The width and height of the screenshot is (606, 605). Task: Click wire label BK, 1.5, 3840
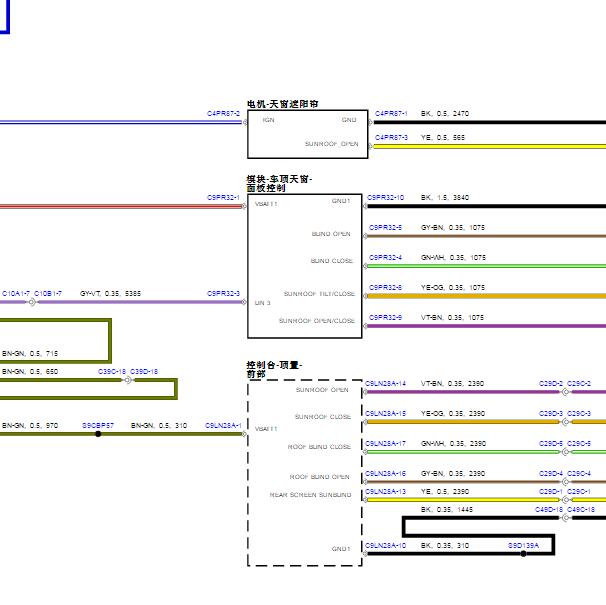coord(445,198)
